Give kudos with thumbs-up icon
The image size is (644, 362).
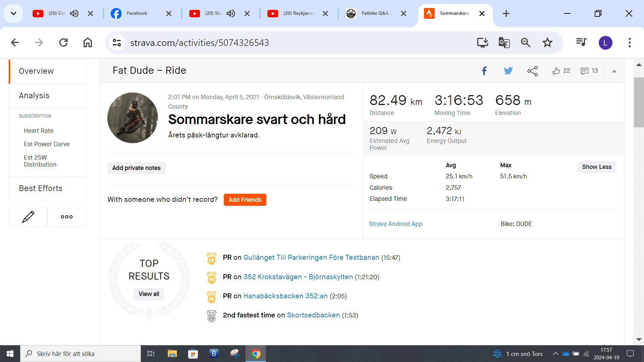(556, 71)
